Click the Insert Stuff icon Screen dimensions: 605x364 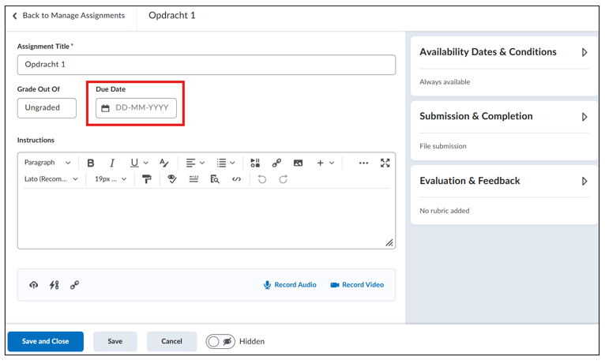(255, 163)
